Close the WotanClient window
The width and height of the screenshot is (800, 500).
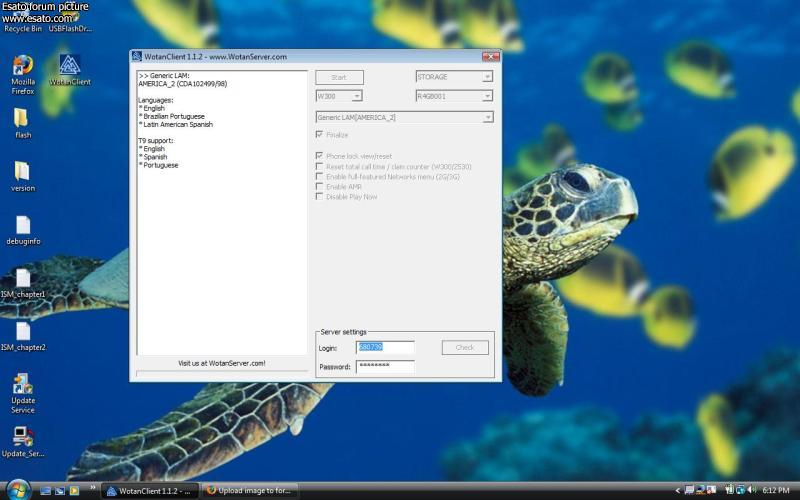tap(490, 56)
